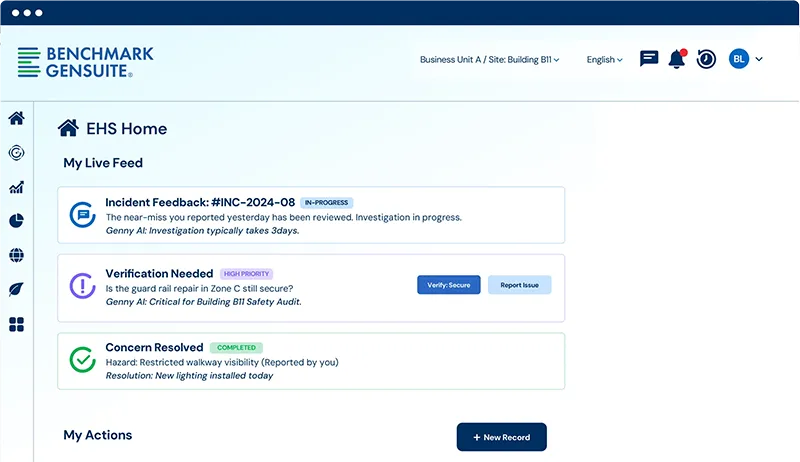
Task: Open the Incident Feedback #INC-2024-08 card
Action: click(311, 215)
